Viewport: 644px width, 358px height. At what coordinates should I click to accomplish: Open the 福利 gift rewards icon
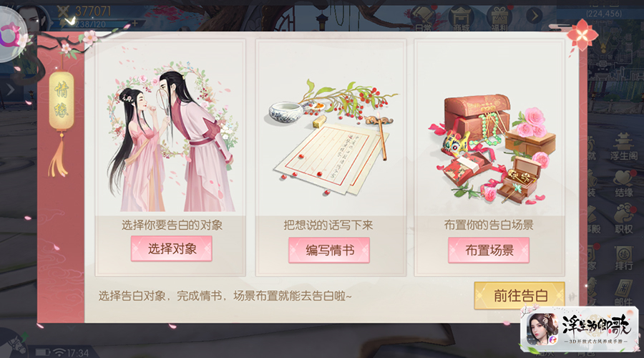[x=499, y=19]
